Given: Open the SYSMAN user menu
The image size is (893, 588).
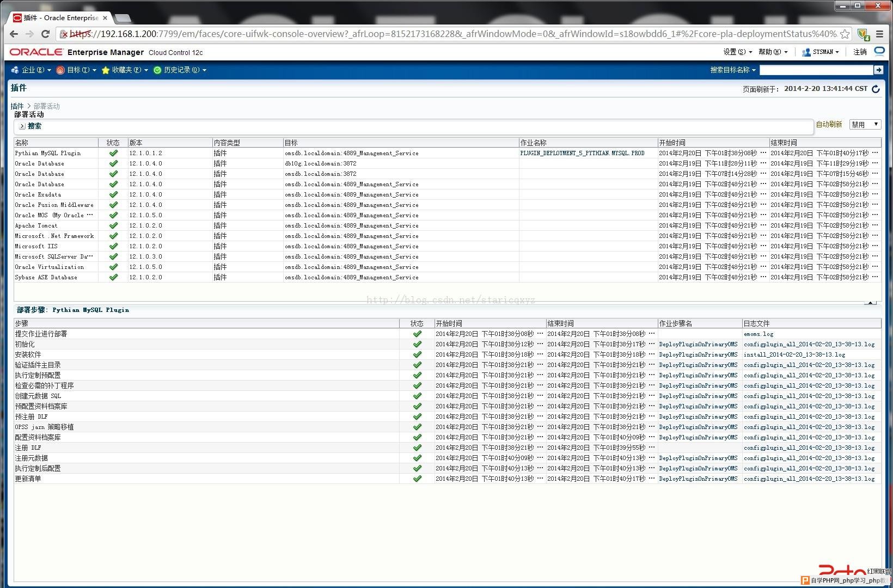Looking at the screenshot, I should [x=821, y=52].
